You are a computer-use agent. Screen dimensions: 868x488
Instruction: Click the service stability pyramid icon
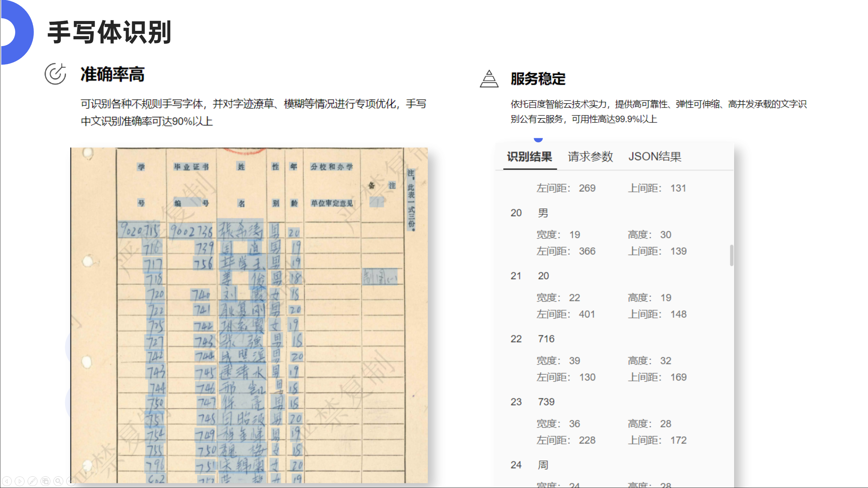(x=489, y=79)
